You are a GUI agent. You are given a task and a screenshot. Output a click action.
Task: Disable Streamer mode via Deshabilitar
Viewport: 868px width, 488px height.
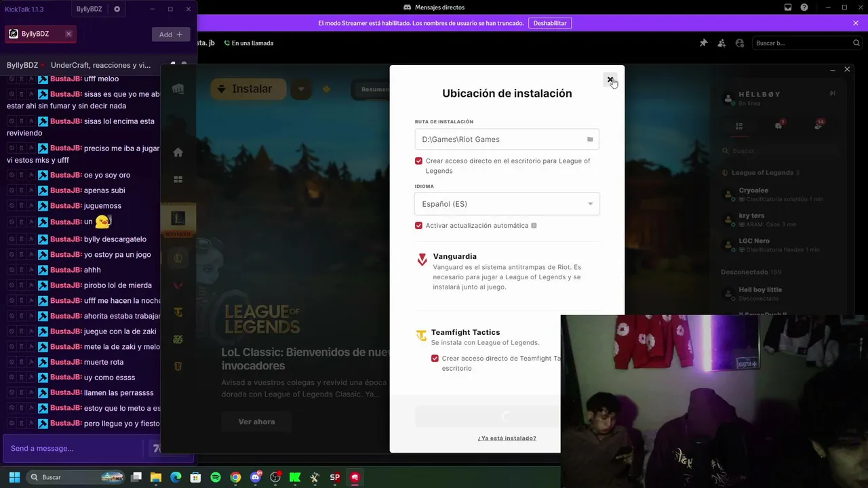[x=550, y=23]
